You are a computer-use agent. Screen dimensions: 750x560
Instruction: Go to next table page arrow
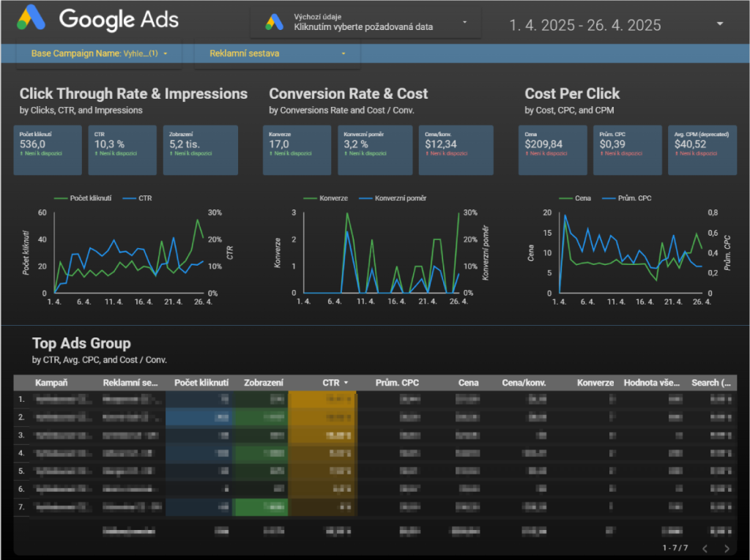coord(727,548)
